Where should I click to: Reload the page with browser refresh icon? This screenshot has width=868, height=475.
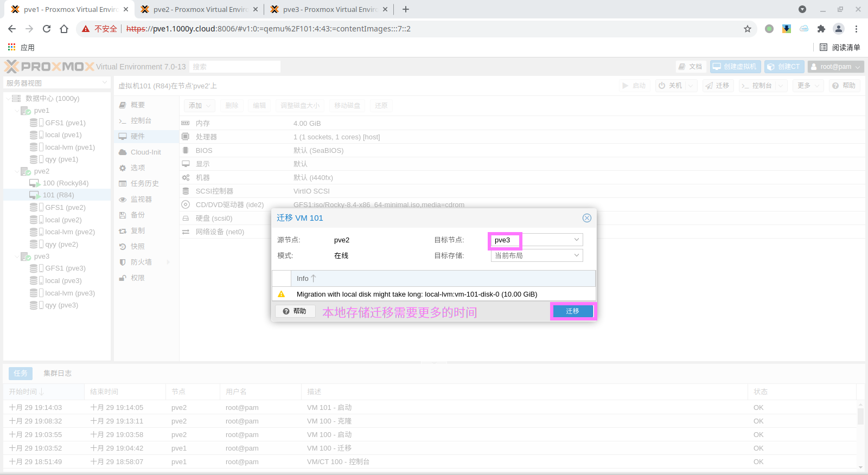pos(47,29)
